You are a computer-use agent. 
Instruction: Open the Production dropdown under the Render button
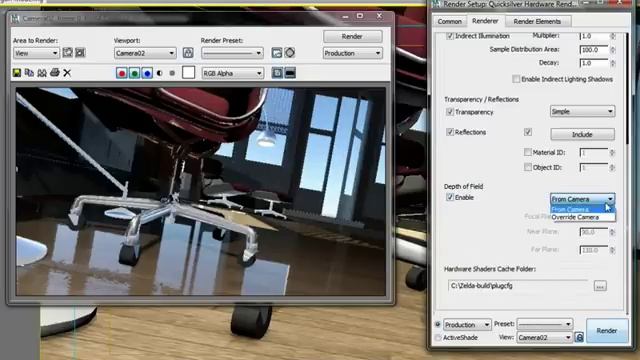[x=352, y=53]
